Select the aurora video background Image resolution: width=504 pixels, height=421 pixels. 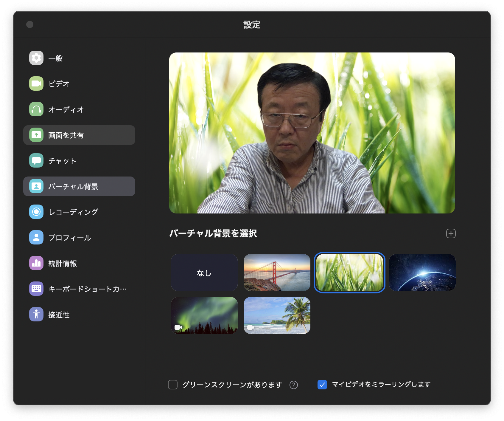(x=204, y=315)
